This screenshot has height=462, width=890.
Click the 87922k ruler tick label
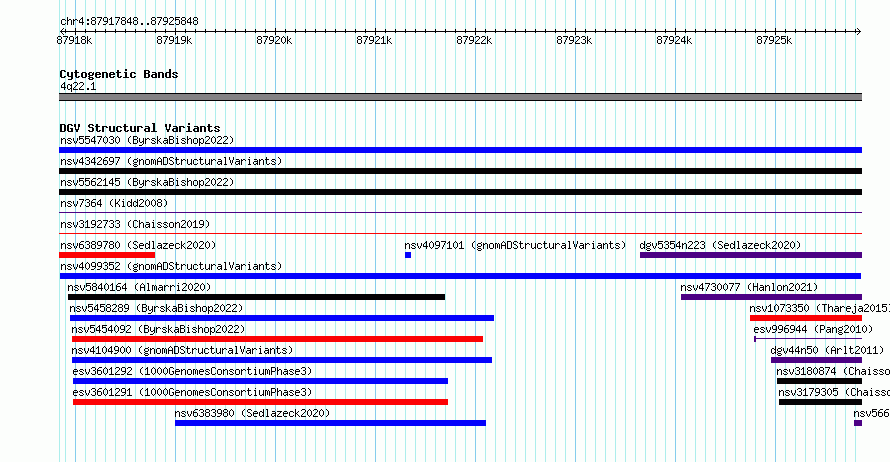click(474, 40)
